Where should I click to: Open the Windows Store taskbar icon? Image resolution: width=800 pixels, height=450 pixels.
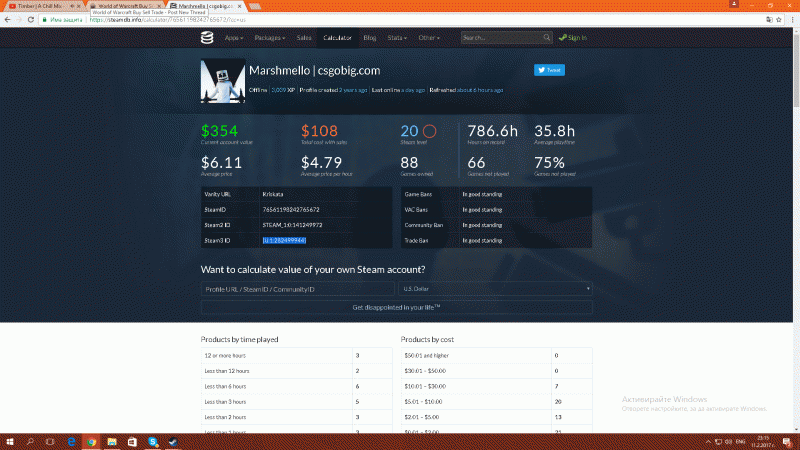click(132, 442)
